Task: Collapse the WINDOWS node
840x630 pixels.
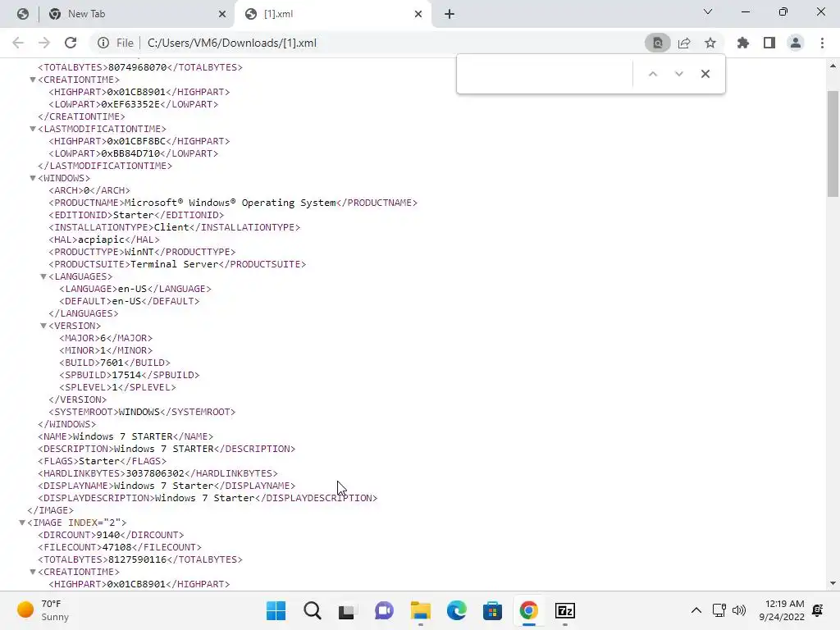Action: 33,178
